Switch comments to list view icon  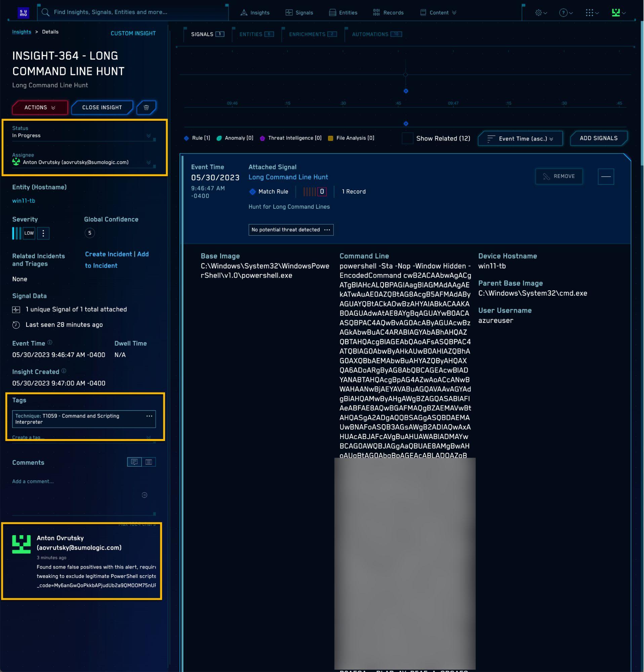[149, 462]
